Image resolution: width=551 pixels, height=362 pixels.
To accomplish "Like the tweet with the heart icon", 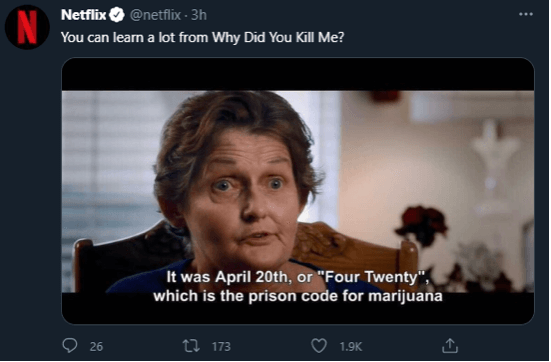I will point(319,345).
